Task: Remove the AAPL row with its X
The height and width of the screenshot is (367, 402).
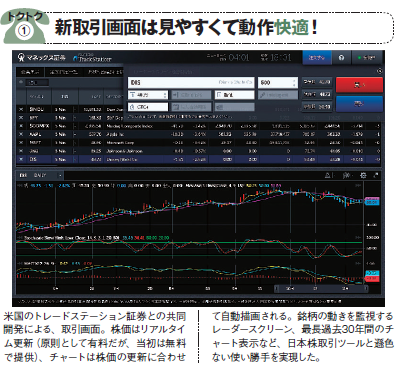Action: (21, 134)
